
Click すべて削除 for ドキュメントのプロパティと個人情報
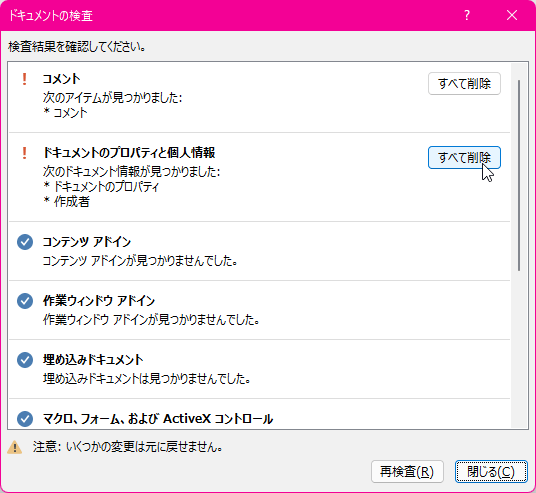[x=464, y=158]
